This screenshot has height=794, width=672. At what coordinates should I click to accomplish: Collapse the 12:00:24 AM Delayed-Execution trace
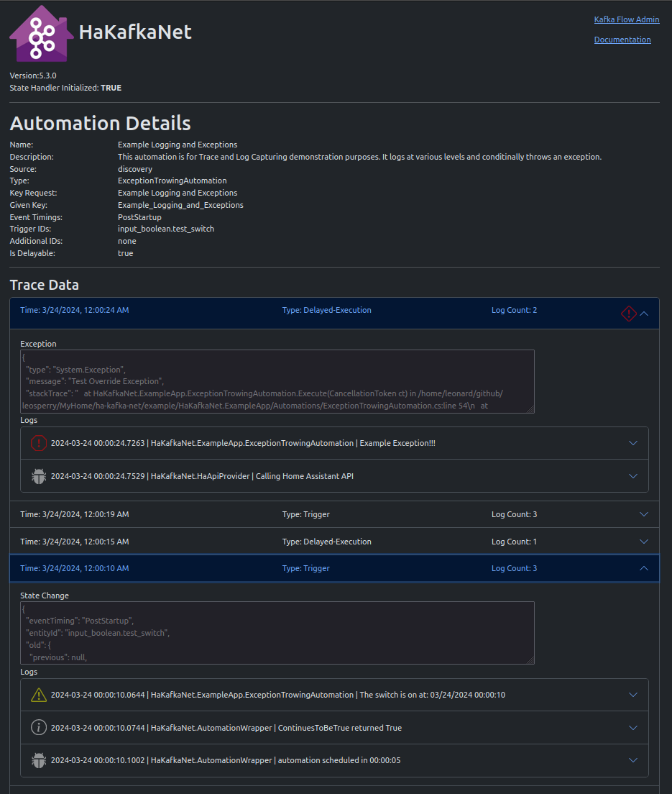pos(644,314)
